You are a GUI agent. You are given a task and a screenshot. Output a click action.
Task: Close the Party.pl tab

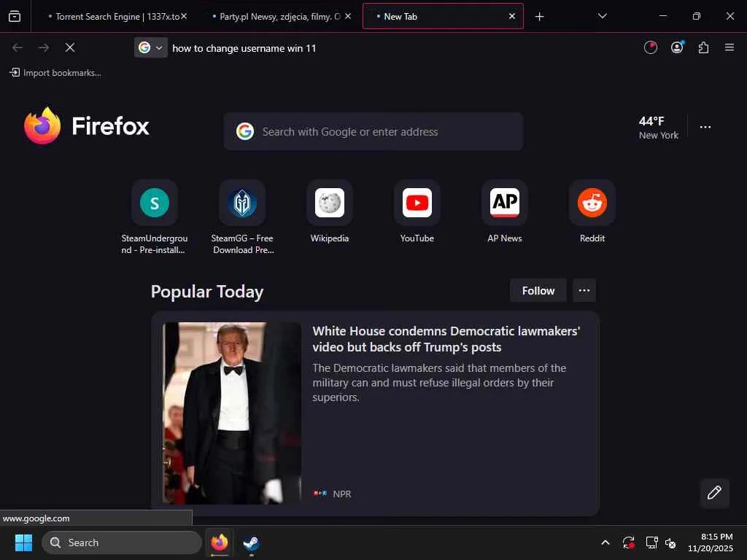click(x=348, y=16)
